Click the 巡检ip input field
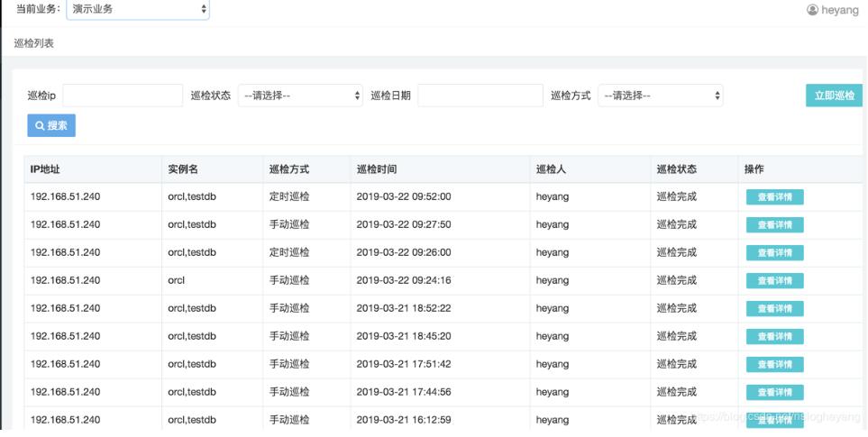The image size is (868, 437). [x=123, y=96]
